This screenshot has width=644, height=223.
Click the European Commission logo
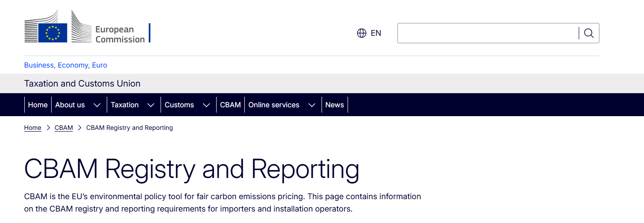87,27
